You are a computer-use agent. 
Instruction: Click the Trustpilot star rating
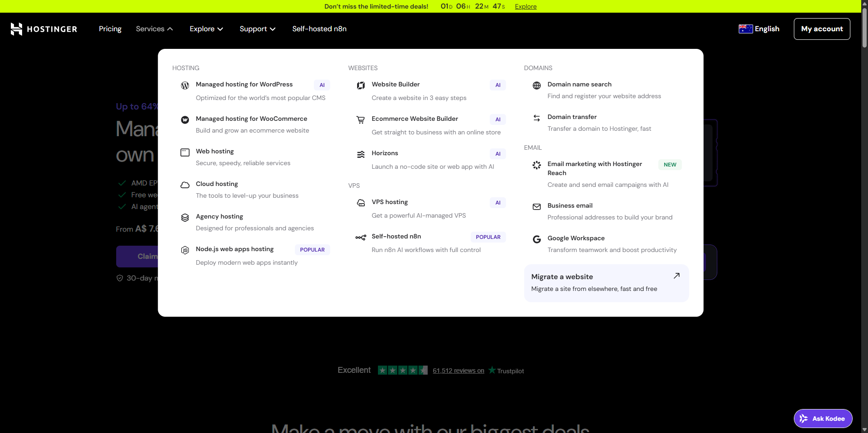point(403,371)
